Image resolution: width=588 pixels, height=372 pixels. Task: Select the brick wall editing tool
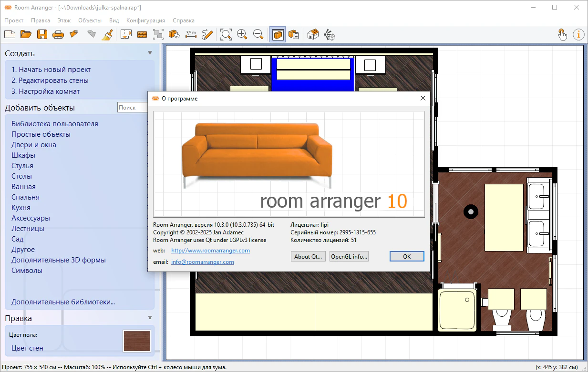click(142, 34)
